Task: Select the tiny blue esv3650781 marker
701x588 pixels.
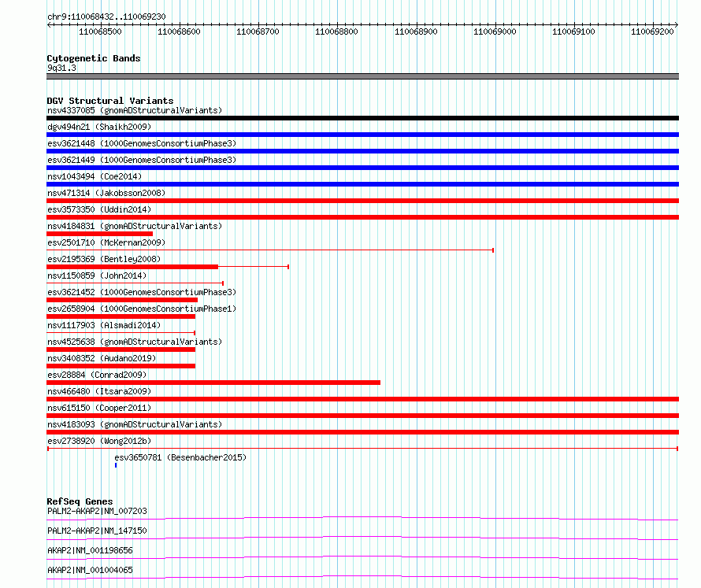Action: (116, 465)
